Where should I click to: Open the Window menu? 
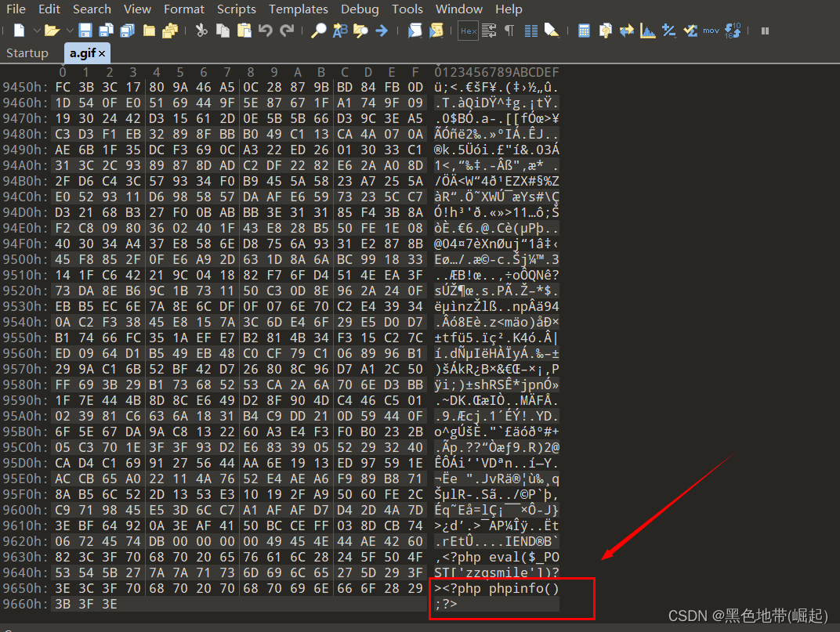tap(458, 9)
